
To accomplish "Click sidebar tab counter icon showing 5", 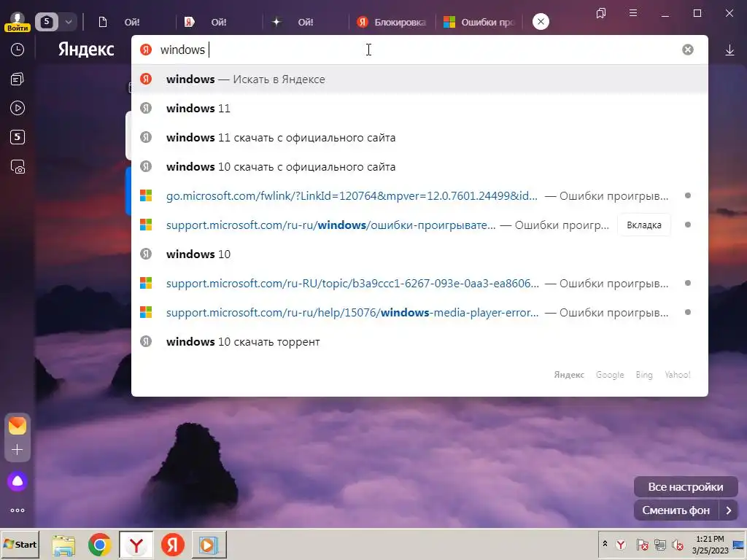I will pos(18,137).
